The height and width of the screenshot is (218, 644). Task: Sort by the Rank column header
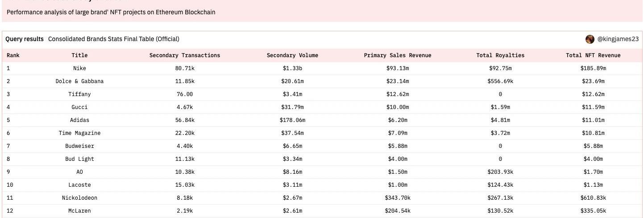[x=13, y=55]
